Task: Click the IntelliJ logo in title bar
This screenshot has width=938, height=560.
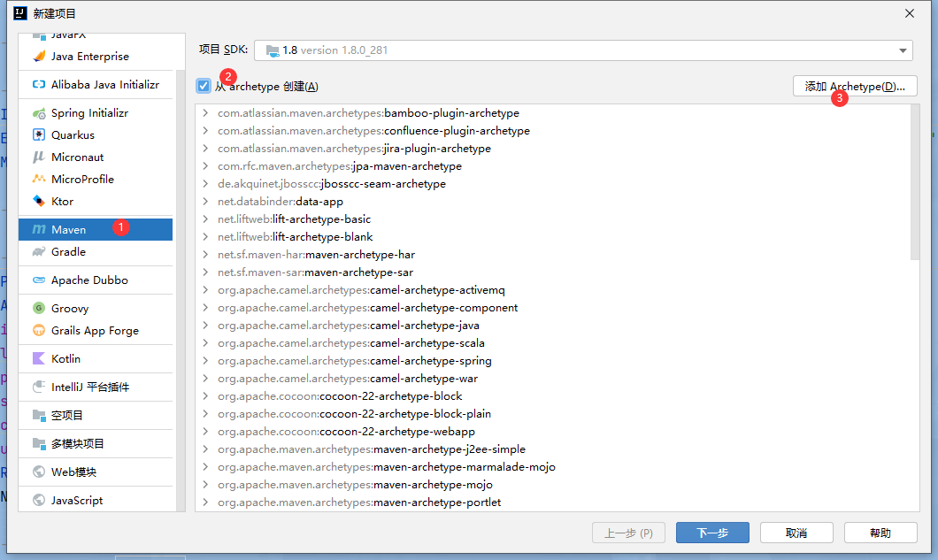Action: (20, 13)
